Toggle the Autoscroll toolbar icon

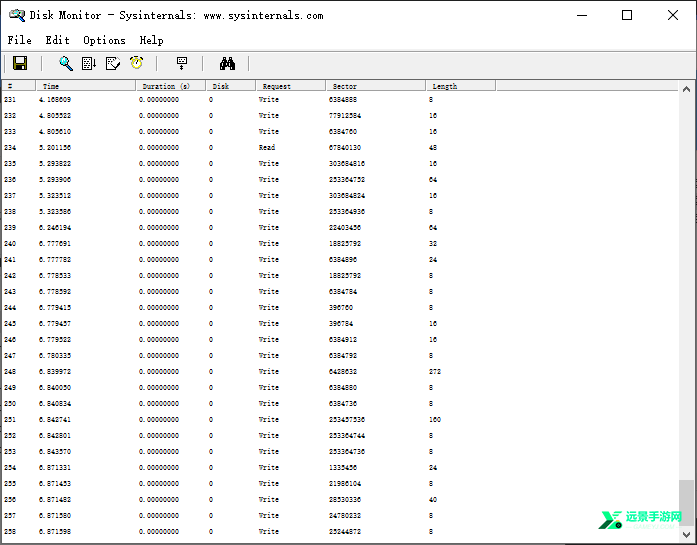point(89,63)
